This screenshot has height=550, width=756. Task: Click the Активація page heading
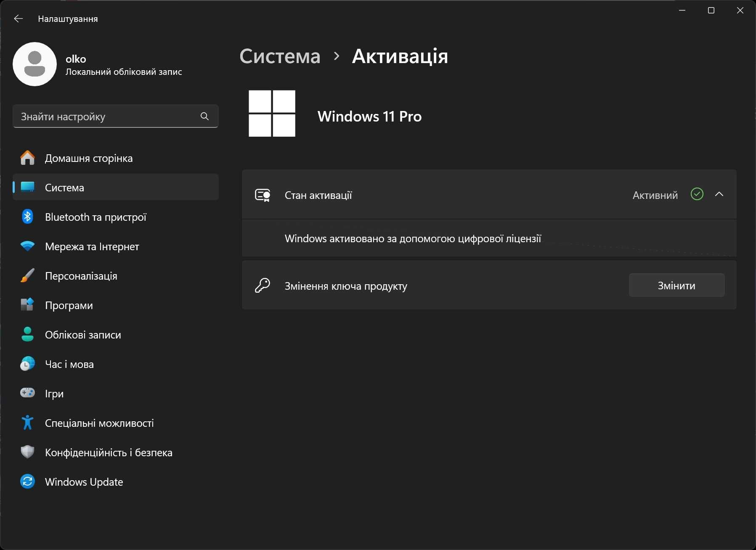coord(400,56)
